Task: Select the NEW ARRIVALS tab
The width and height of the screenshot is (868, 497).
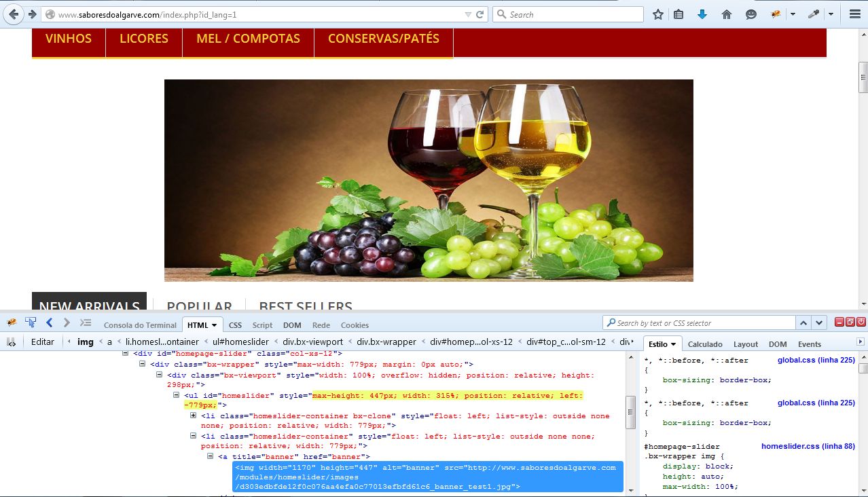Action: [x=89, y=302]
